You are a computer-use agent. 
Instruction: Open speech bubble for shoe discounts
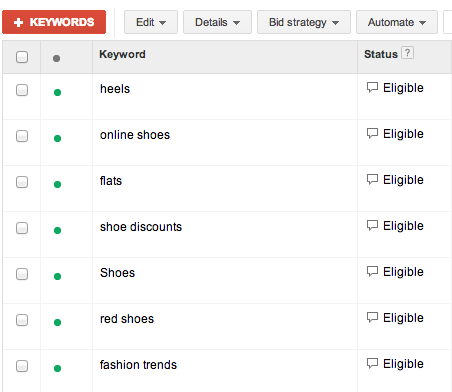pyautogui.click(x=372, y=226)
